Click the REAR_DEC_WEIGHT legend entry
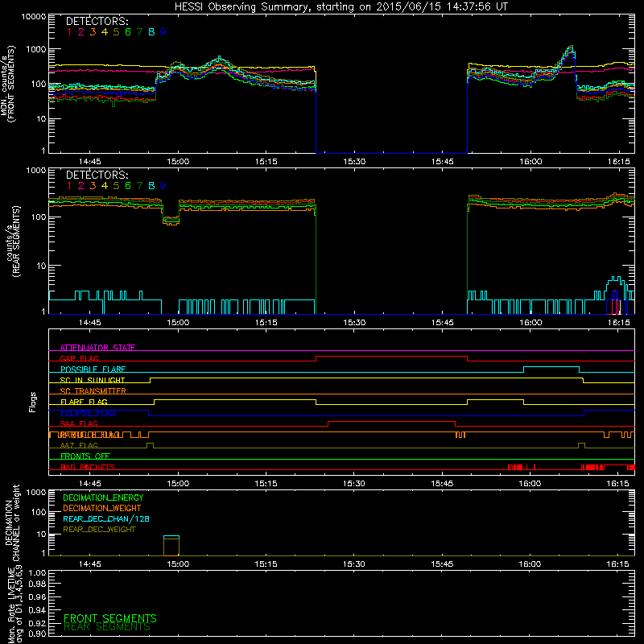The image size is (644, 644). (99, 530)
